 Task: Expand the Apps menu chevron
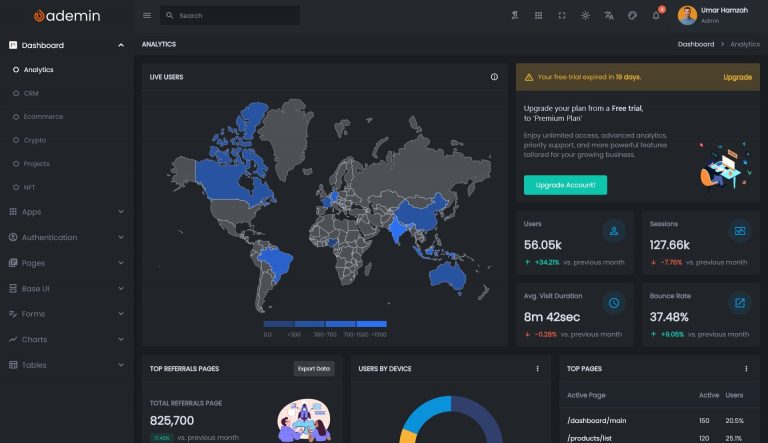[x=121, y=212]
